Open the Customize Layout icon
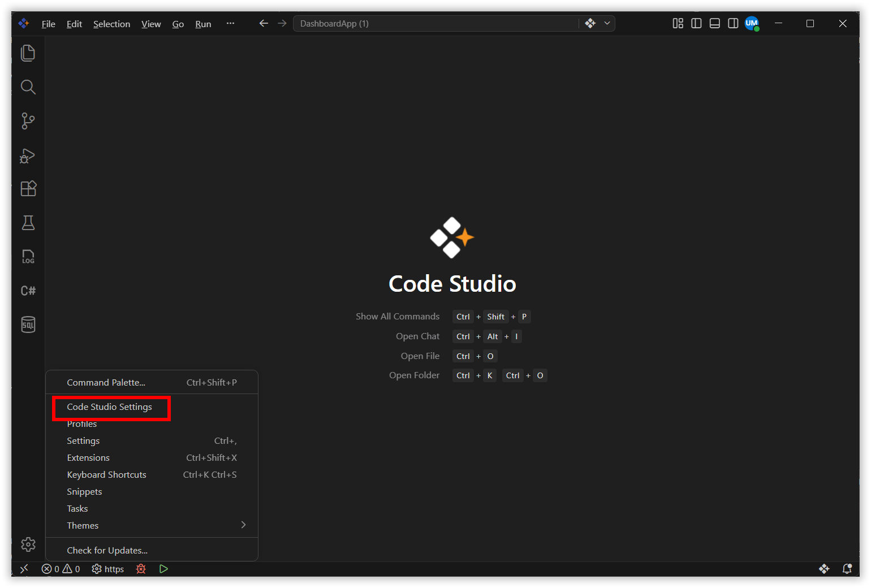Viewport: 871px width, 588px height. pos(678,23)
